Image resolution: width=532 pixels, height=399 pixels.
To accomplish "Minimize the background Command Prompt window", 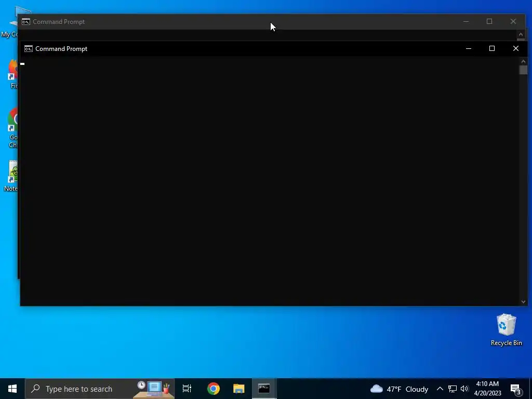I will [x=466, y=21].
